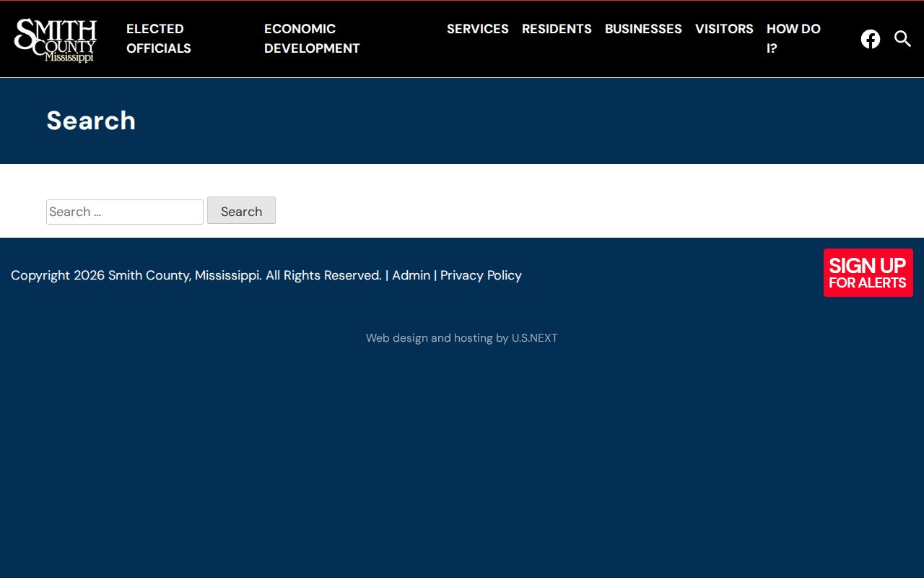Visit the U.S.NEXT link
The image size is (924, 578).
(535, 338)
